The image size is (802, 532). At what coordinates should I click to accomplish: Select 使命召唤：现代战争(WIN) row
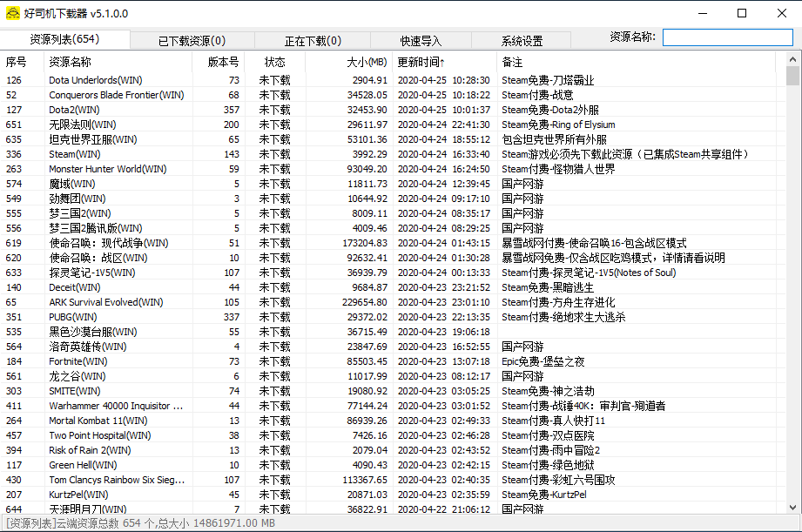pos(393,243)
